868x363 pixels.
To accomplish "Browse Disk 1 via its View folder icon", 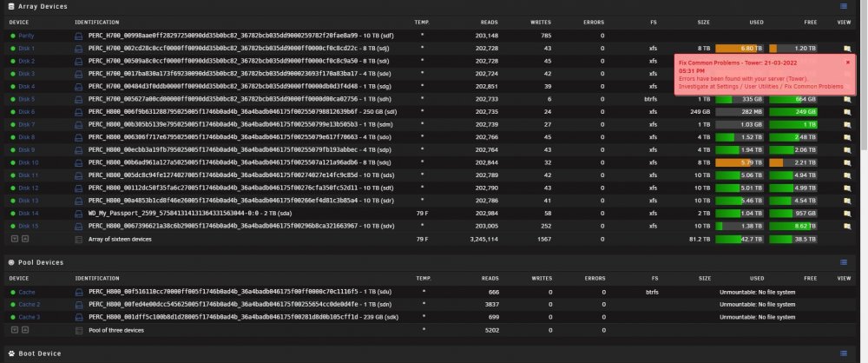I will tap(847, 49).
